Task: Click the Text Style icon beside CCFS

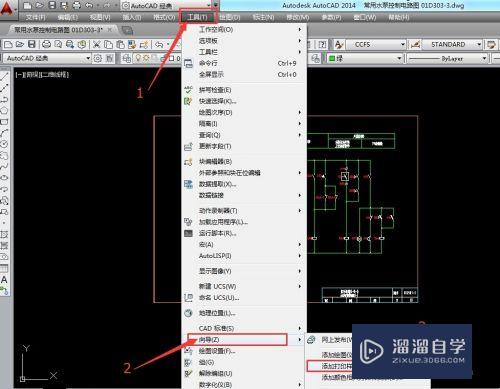Action: (339, 44)
